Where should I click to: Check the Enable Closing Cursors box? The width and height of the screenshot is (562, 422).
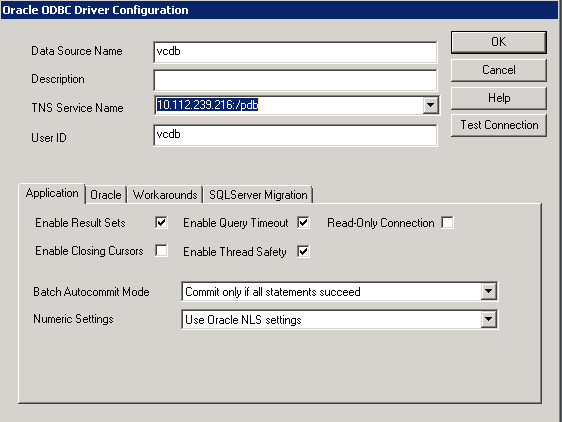point(161,250)
